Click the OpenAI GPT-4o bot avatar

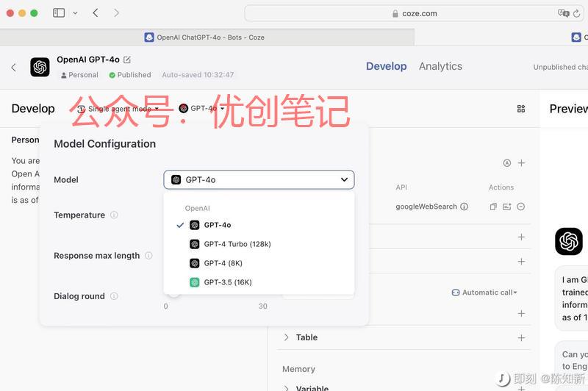click(x=40, y=67)
